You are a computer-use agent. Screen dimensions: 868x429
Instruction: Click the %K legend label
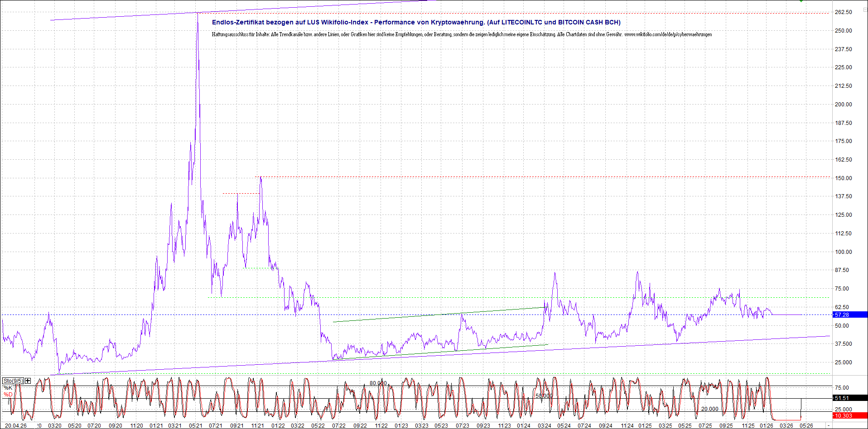pos(8,388)
